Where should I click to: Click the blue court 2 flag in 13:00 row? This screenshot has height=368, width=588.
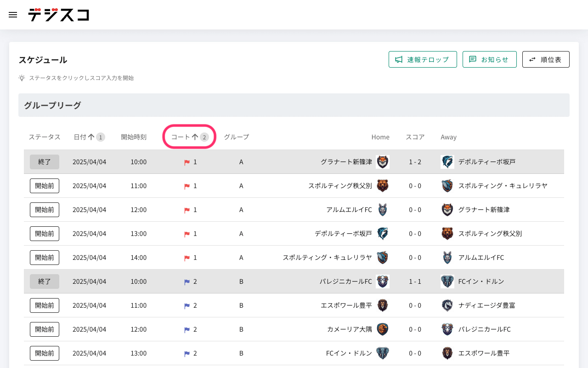tap(187, 354)
